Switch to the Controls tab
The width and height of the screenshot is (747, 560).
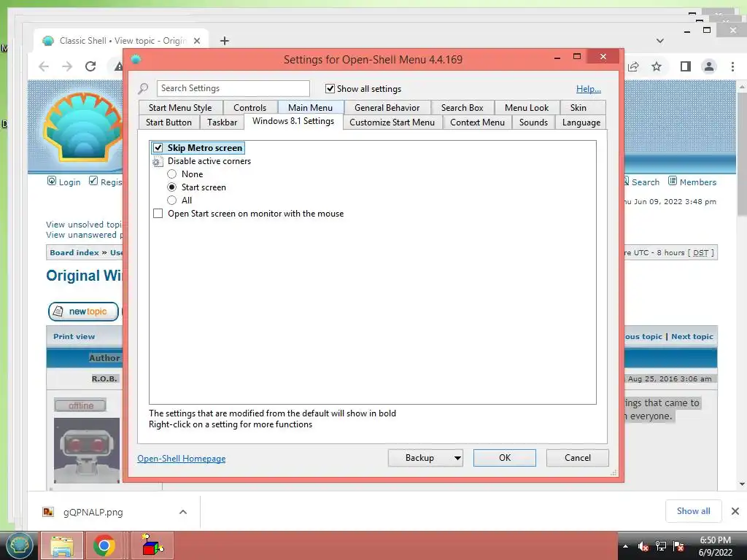(x=249, y=108)
